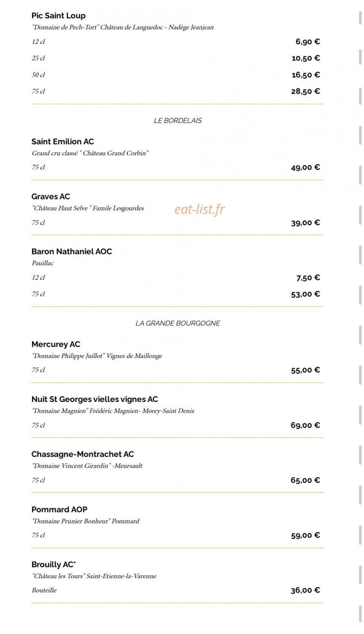Select the 28,50 € Pic Saint Loup bottle price
This screenshot has width=364, height=634.
(x=305, y=91)
